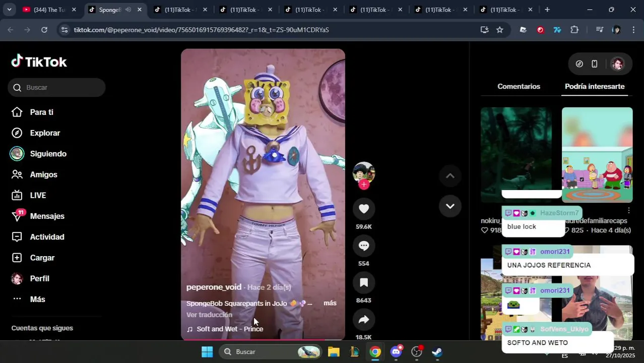Open tab search dropdown arrow
Viewport: 644px width, 363px height.
click(x=9, y=10)
